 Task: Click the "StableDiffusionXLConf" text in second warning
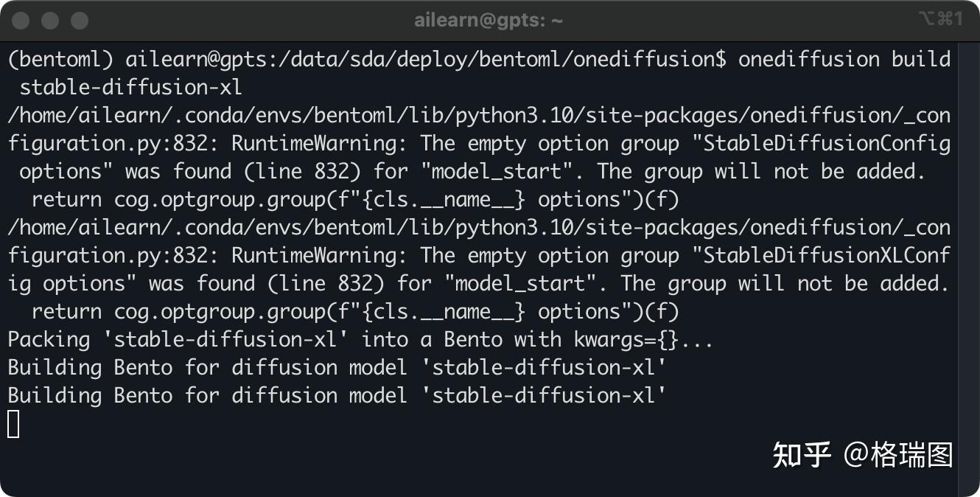827,256
